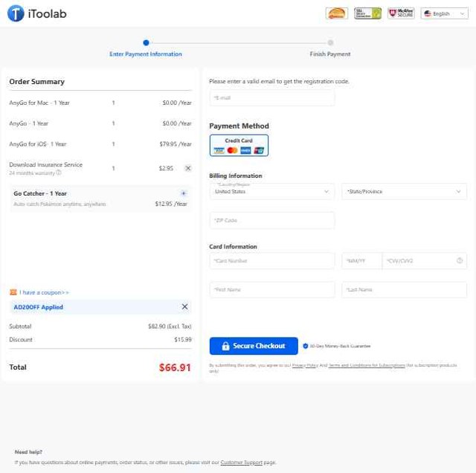The width and height of the screenshot is (476, 473).
Task: Click the $15.99 discount value
Action: (183, 339)
